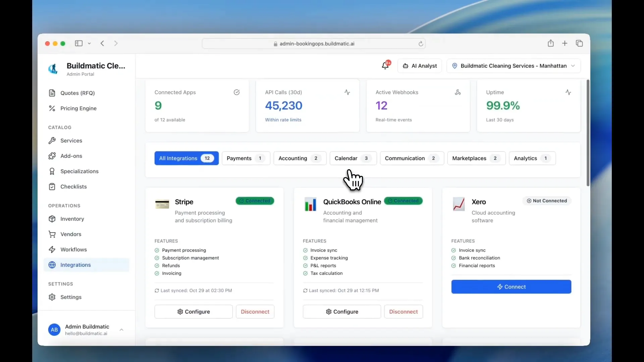Image resolution: width=644 pixels, height=362 pixels.
Task: Click the Tax calculation feature text
Action: click(x=326, y=274)
